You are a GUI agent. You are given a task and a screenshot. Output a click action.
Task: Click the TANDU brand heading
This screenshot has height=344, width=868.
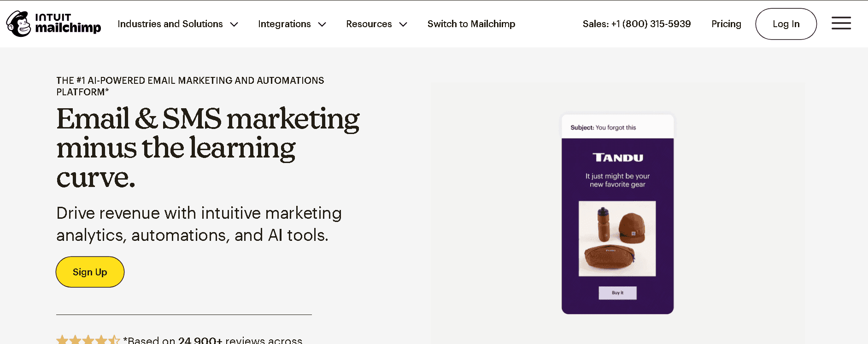[618, 158]
